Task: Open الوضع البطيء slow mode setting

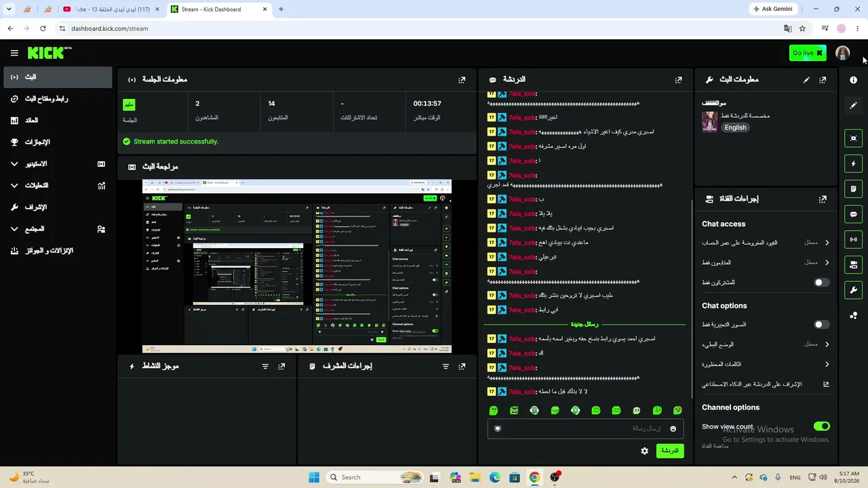Action: point(766,344)
